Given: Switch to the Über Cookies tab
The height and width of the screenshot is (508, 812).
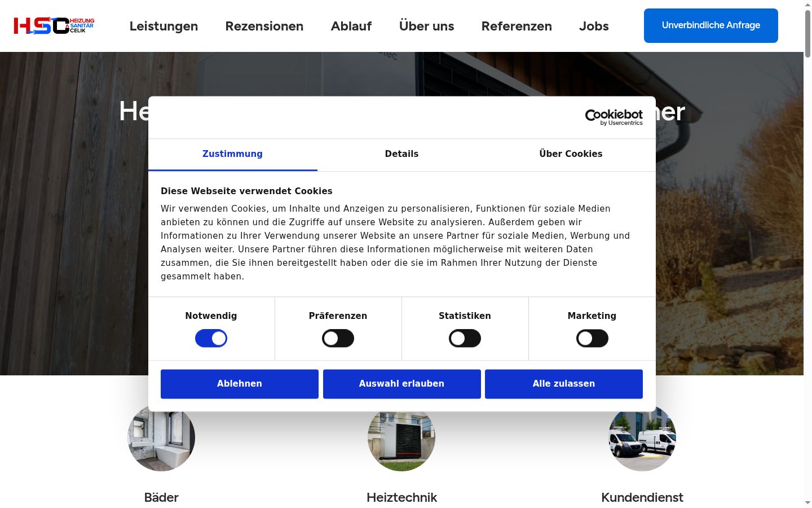Looking at the screenshot, I should click(571, 154).
